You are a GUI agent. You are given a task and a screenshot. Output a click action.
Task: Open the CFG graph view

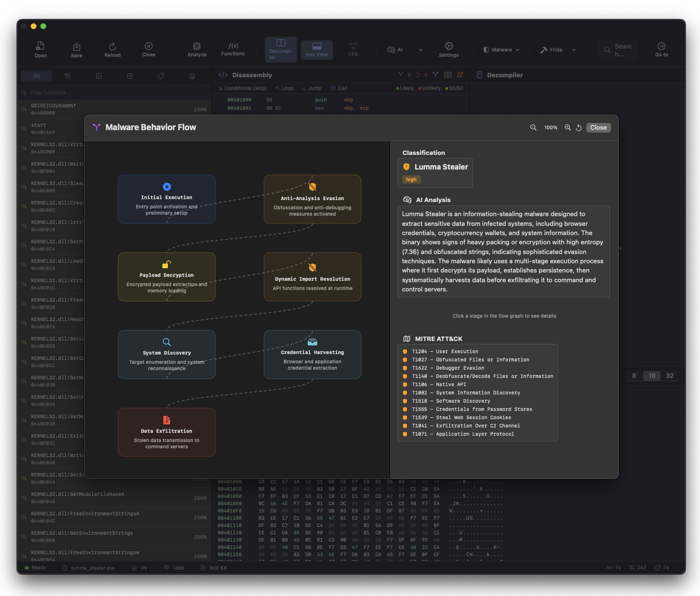coord(352,49)
